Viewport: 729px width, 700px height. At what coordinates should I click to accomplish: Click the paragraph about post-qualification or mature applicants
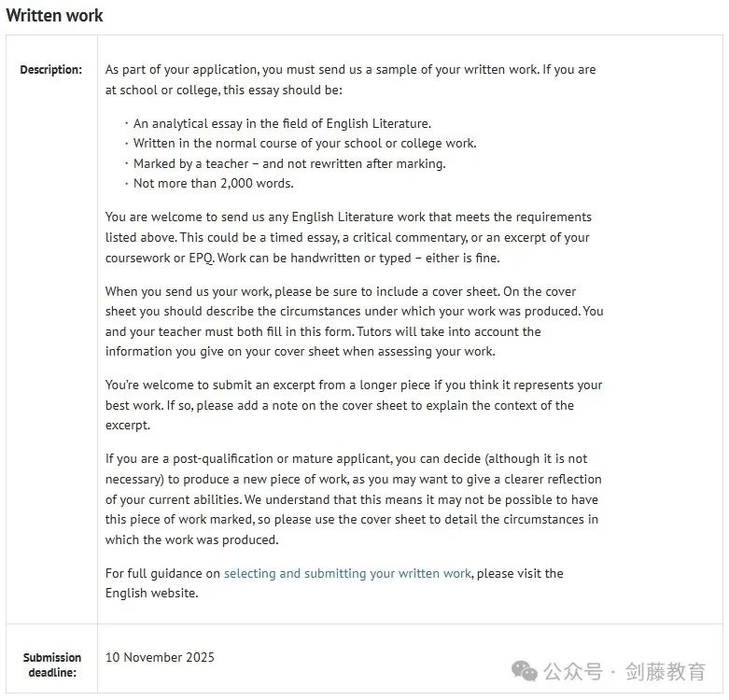(354, 499)
